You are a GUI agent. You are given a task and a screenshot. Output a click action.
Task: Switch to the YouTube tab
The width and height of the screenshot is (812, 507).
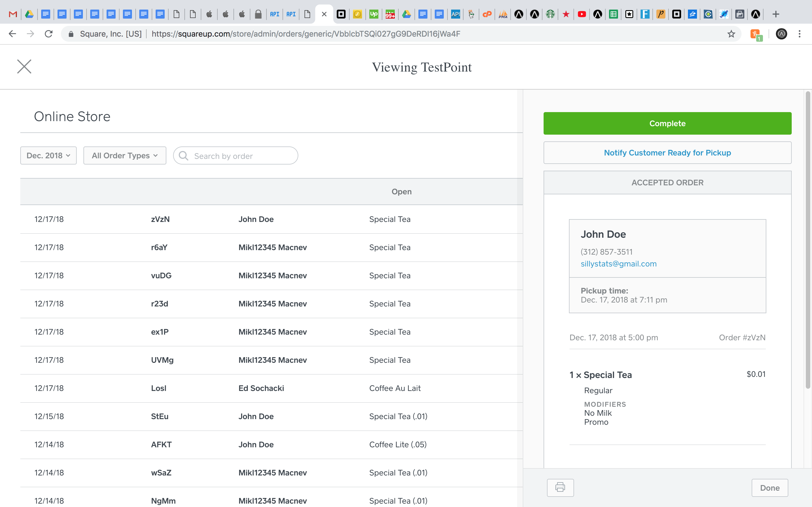click(582, 14)
